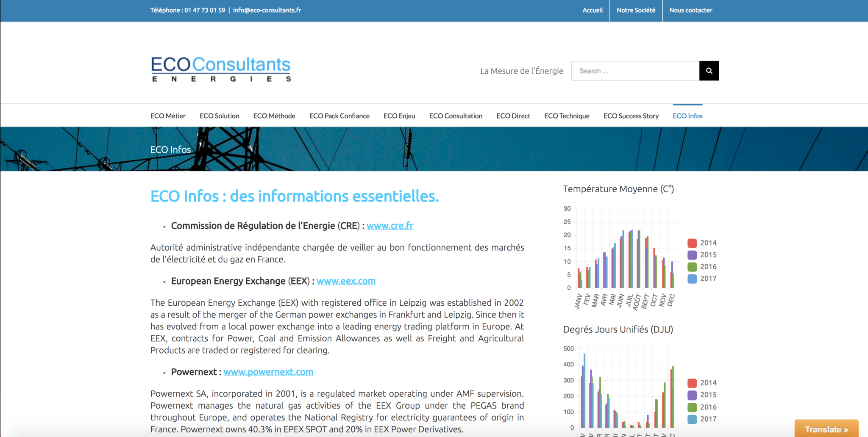This screenshot has height=437, width=868.
Task: Click the Degrés Jours Unifiés (DJU) heading
Action: [618, 329]
